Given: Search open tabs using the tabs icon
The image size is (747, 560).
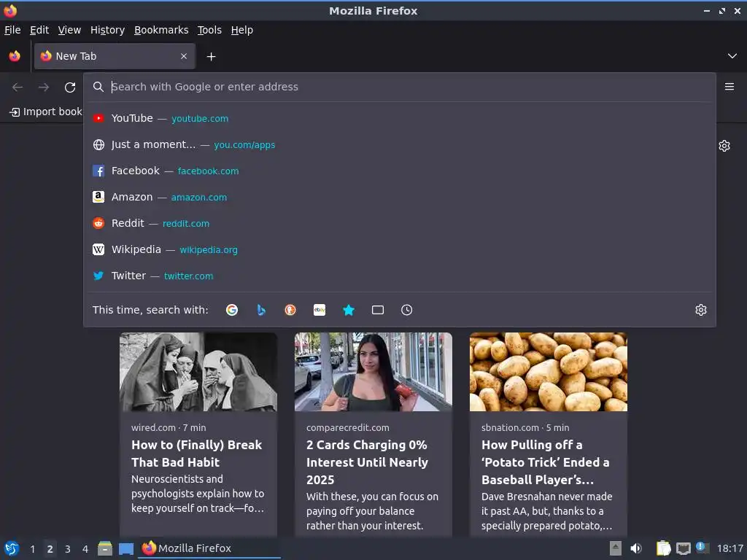Looking at the screenshot, I should tap(378, 310).
